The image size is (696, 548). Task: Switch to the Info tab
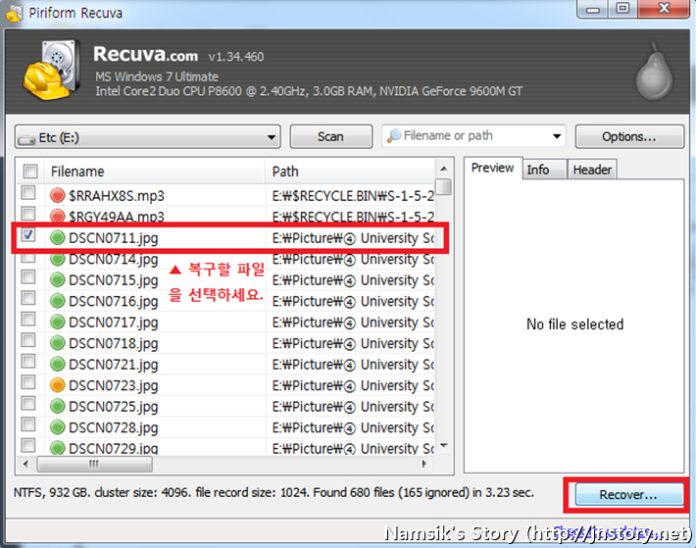[538, 169]
